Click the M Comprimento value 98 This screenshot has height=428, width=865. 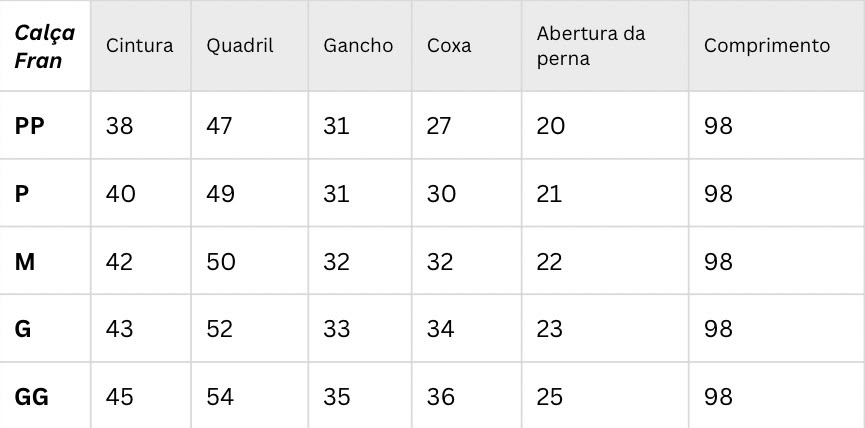718,262
